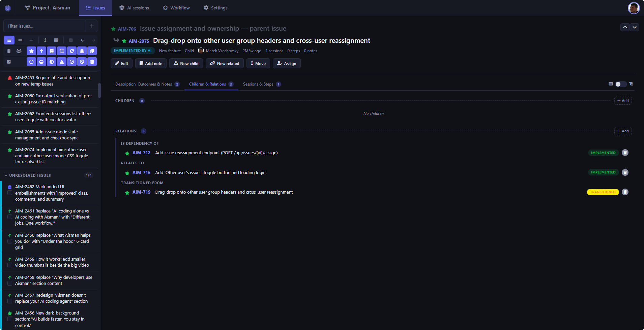Click the trash icon on the AIM-719 row
Image resolution: width=644 pixels, height=330 pixels.
coord(625,192)
